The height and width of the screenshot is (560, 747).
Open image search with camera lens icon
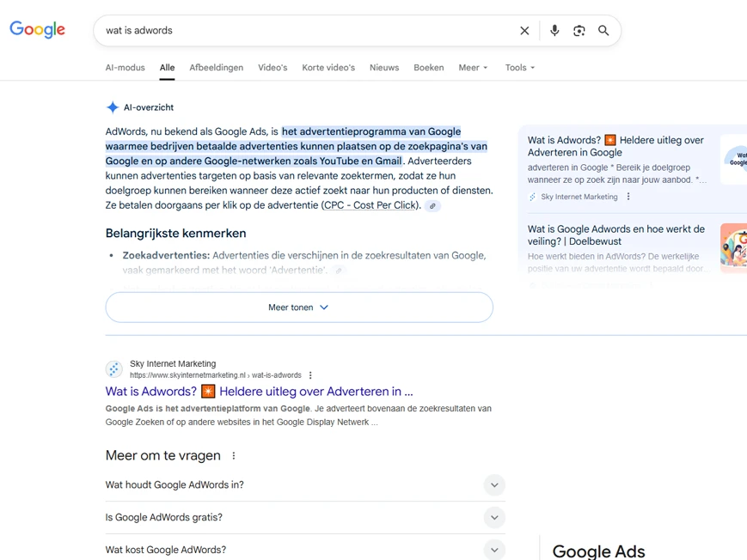(579, 30)
